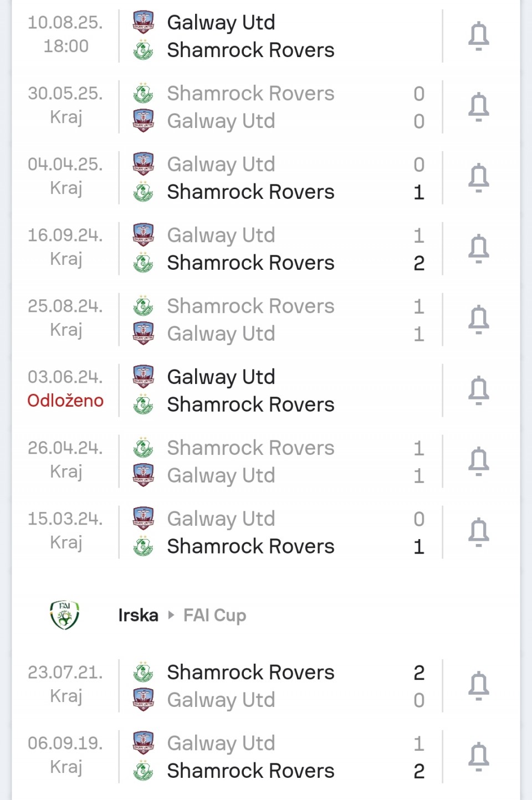Open the Irska country link

[138, 615]
